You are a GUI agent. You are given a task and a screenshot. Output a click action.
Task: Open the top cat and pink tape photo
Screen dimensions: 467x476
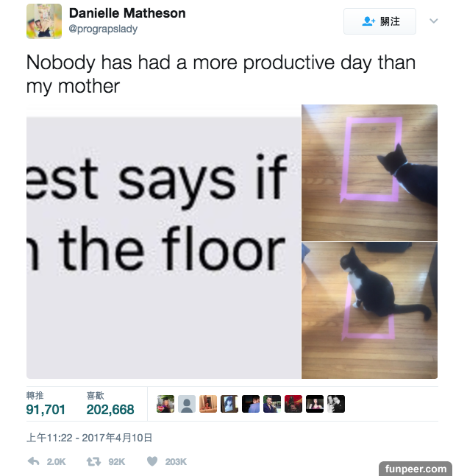pyautogui.click(x=369, y=173)
